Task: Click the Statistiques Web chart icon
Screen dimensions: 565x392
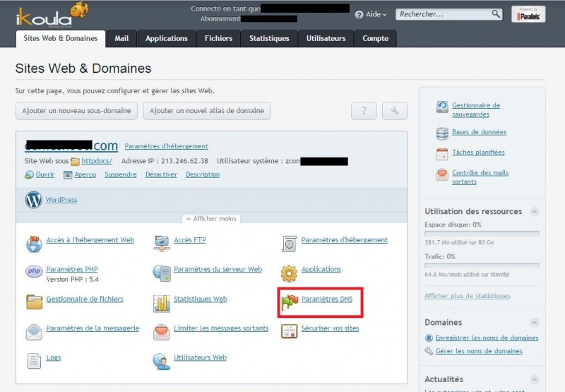Action: (x=162, y=302)
